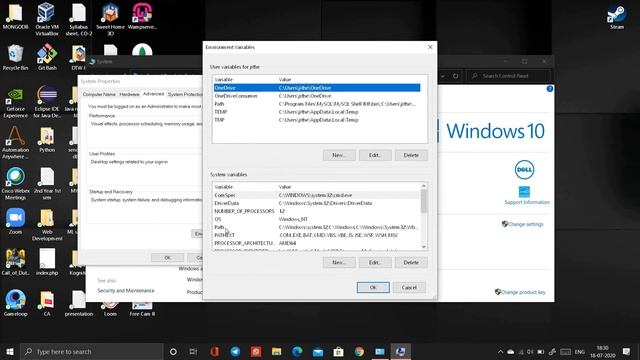Open the Mail app from the taskbar
Screen dimensions: 640x360
click(x=318, y=351)
